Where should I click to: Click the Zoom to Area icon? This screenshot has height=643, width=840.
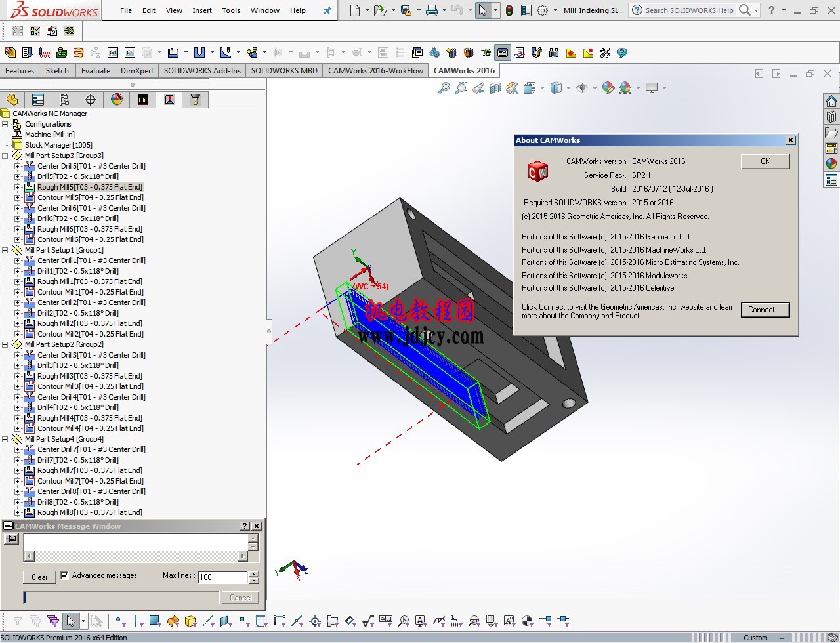(461, 88)
